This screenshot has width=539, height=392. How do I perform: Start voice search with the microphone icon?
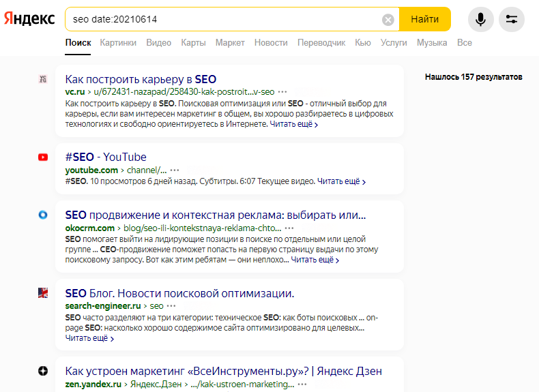coord(480,19)
